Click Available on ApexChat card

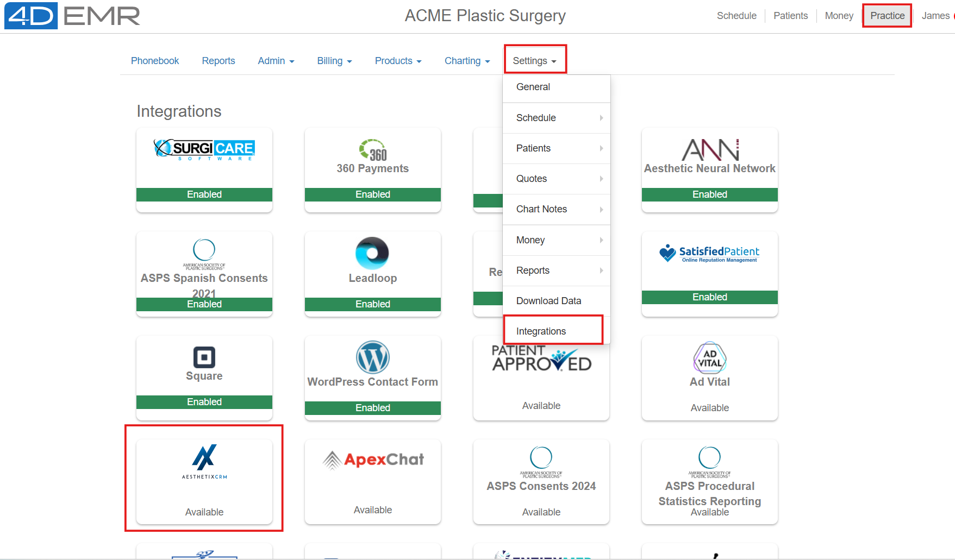tap(373, 510)
